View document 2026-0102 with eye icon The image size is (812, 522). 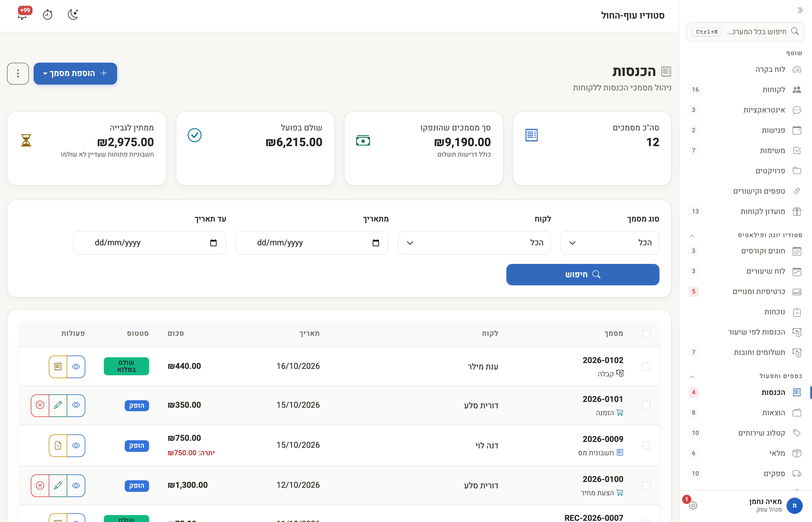(x=76, y=367)
